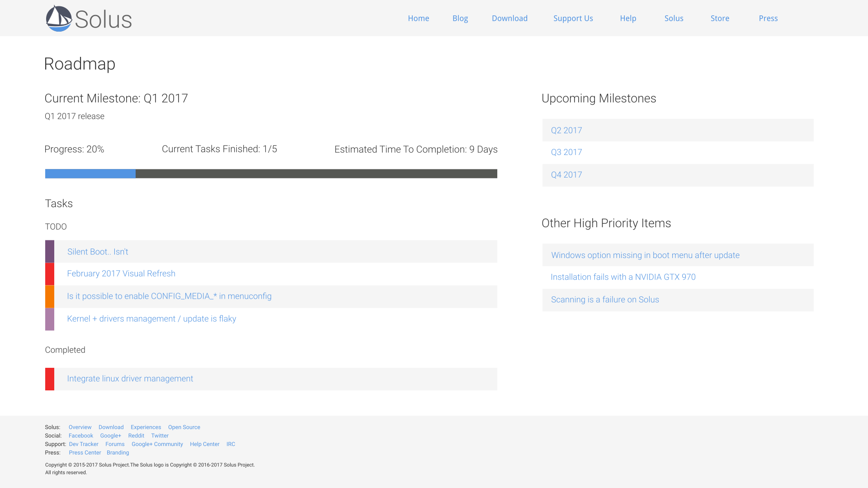Screen dimensions: 868x488
Task: Open the footer Overview link
Action: (x=80, y=427)
